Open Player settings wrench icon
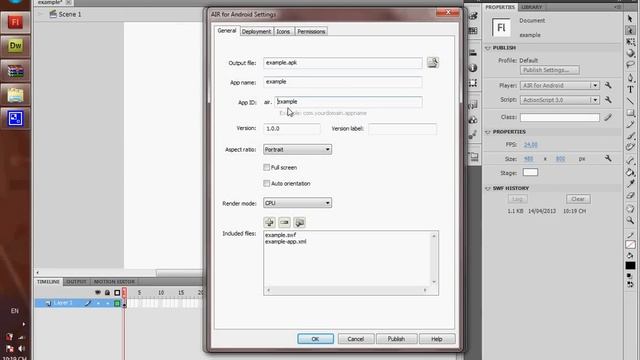This screenshot has height=360, width=640. coord(608,85)
